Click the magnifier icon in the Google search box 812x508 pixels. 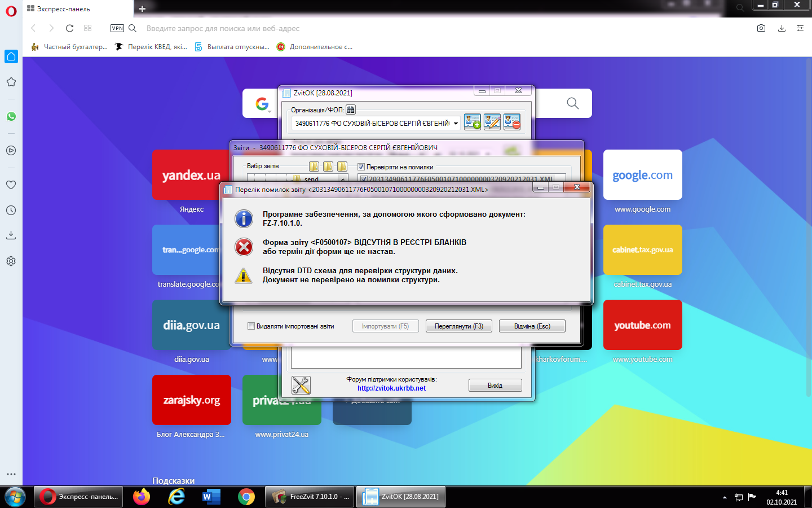pos(573,103)
